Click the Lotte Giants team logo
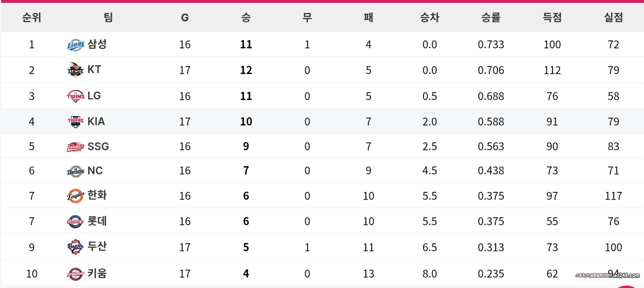 [x=75, y=221]
